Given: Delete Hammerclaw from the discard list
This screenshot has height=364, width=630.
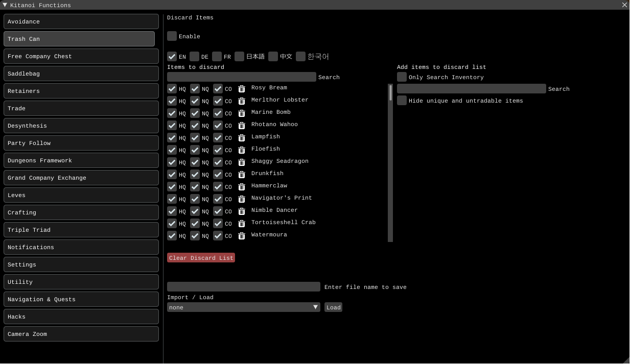Looking at the screenshot, I should (242, 187).
